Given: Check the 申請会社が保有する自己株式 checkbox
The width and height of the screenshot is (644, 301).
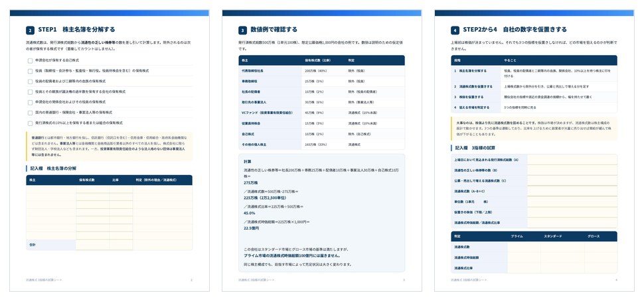Looking at the screenshot, I should point(30,61).
